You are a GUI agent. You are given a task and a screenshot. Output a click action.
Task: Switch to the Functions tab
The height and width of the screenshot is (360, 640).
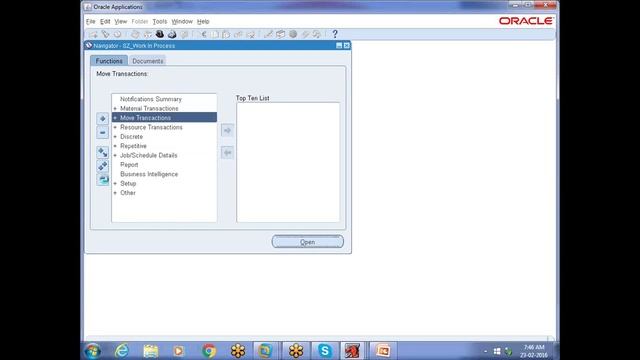[x=109, y=61]
